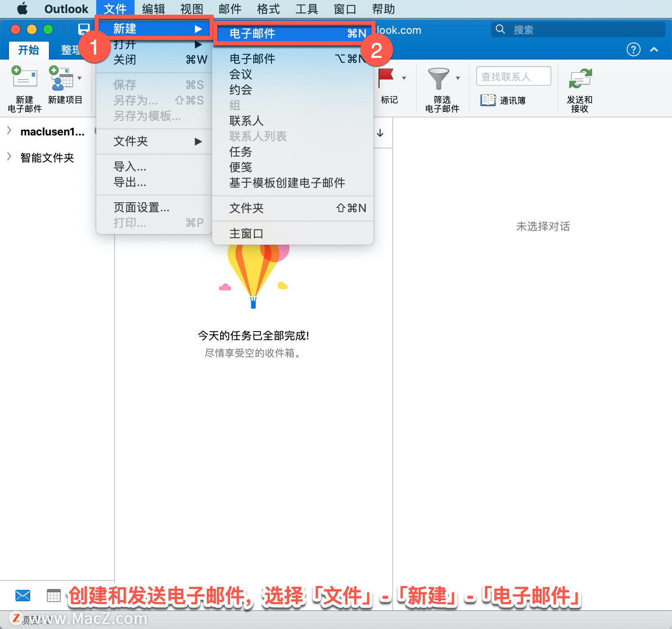
Task: Click the 查找联系人 search field
Action: [514, 76]
